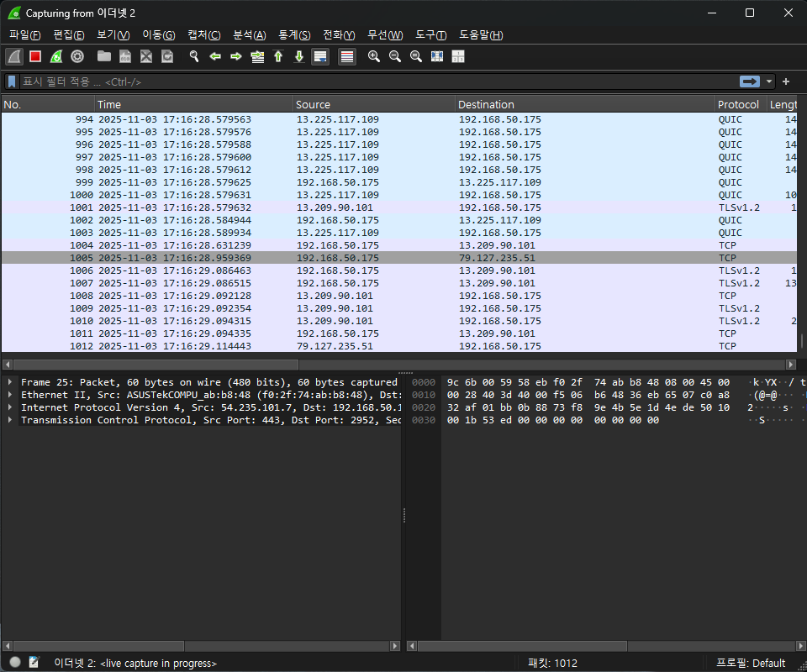The height and width of the screenshot is (672, 807).
Task: Toggle packet list colorization
Action: point(346,56)
